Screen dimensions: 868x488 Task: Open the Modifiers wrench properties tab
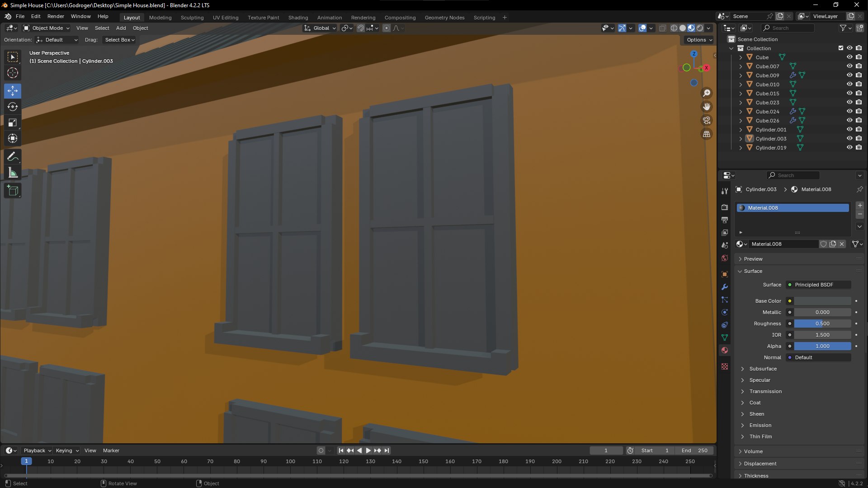pyautogui.click(x=725, y=287)
